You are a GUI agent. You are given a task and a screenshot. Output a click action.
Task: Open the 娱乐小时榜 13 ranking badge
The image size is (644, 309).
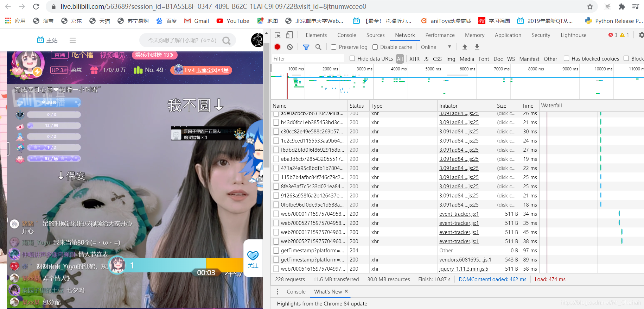[154, 55]
